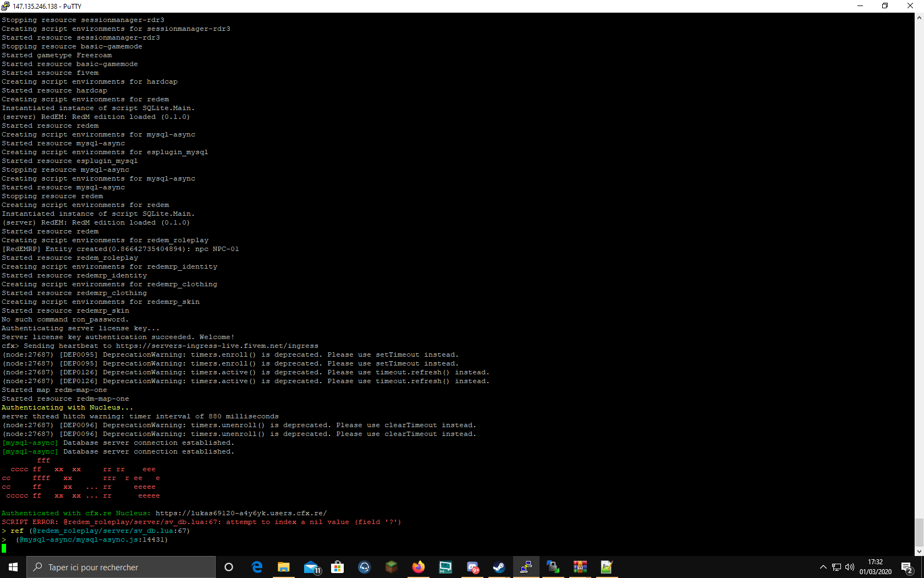The width and height of the screenshot is (924, 578).
Task: Open volume control tray icon
Action: click(x=850, y=567)
